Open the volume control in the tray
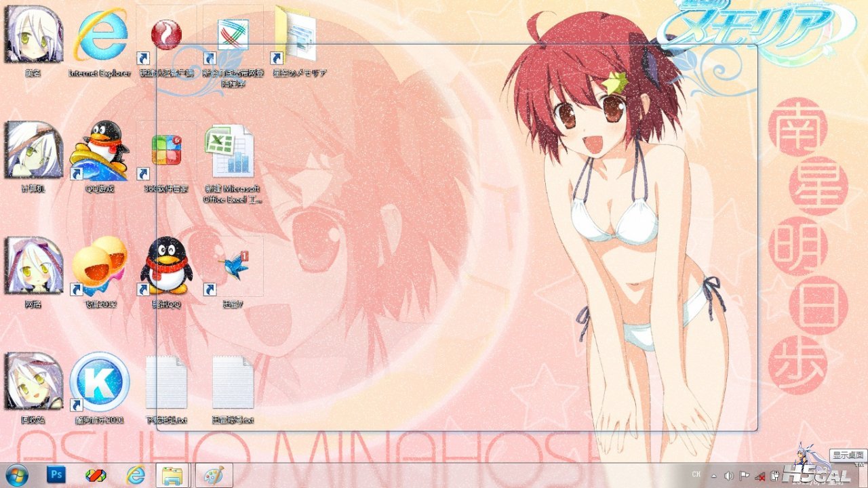The width and height of the screenshot is (868, 488). (x=729, y=476)
